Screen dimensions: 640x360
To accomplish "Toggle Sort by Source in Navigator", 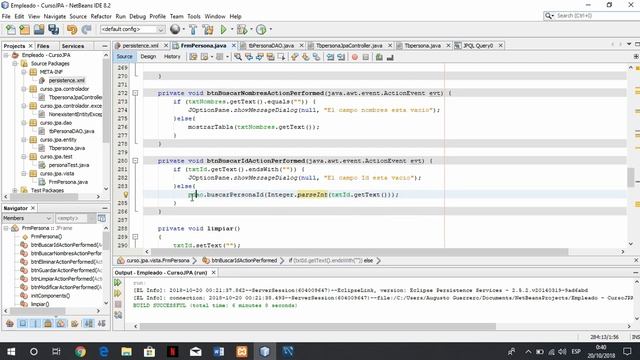I will 102,324.
